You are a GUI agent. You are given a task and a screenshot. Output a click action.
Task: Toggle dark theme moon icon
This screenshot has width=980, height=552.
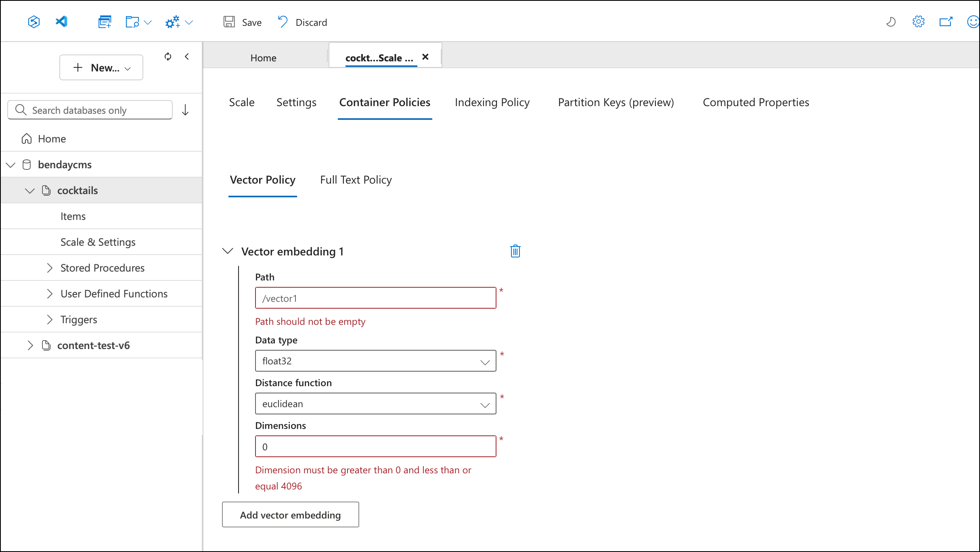click(891, 22)
